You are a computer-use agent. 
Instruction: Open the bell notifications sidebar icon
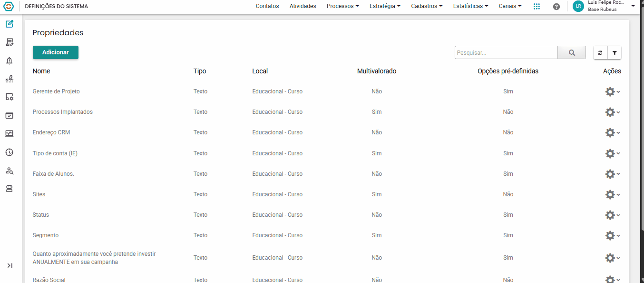(10, 61)
